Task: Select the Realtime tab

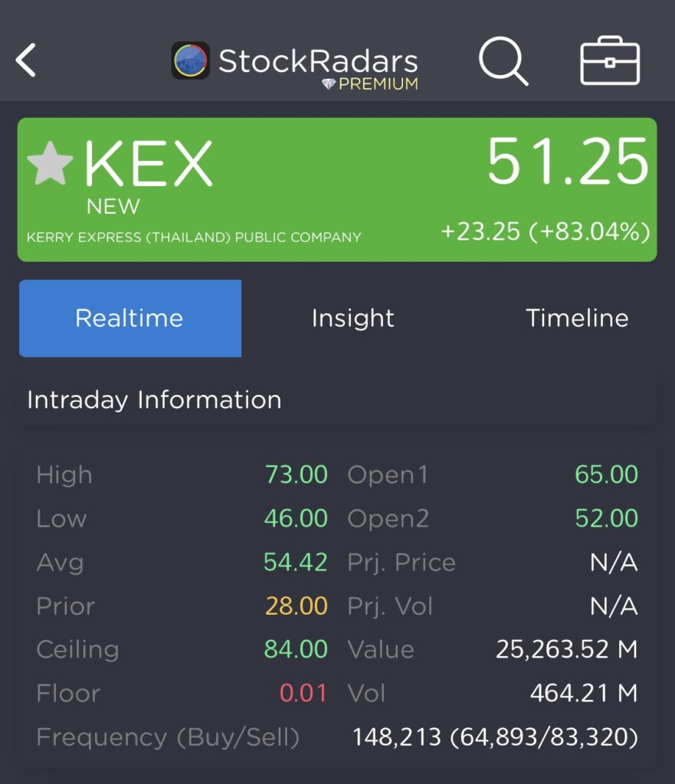Action: coord(129,318)
